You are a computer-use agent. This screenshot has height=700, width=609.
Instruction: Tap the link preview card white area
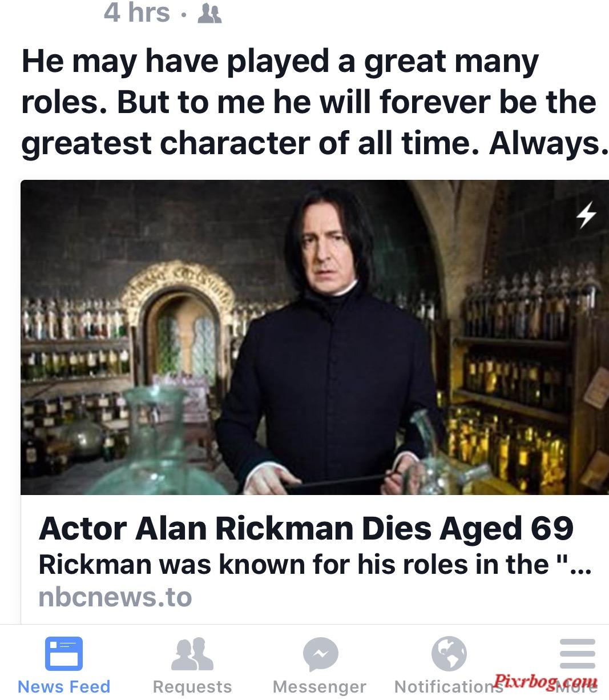pyautogui.click(x=314, y=561)
